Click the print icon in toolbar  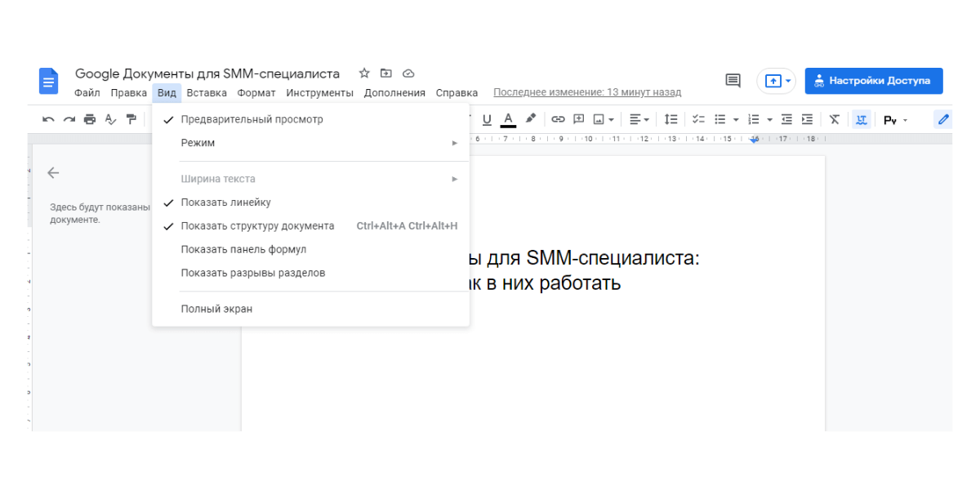[90, 119]
